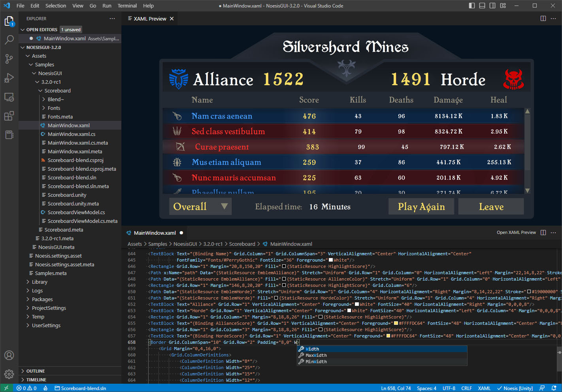Toggle the primary side bar layout button
The width and height of the screenshot is (562, 392).
coord(472,6)
